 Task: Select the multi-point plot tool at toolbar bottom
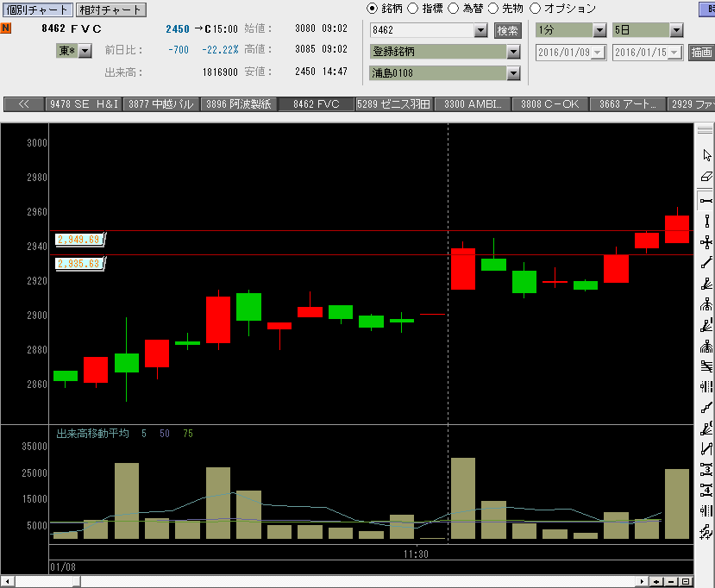click(706, 532)
